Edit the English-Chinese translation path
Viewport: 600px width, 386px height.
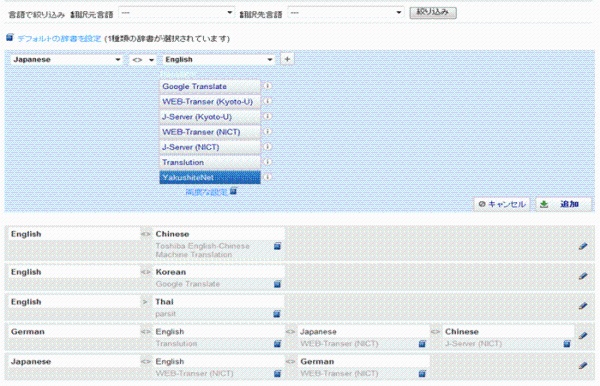583,246
